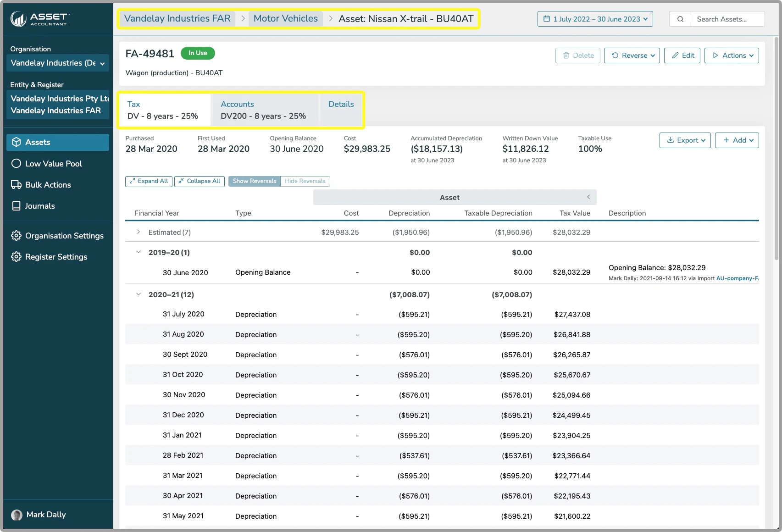Click the Reverse button
The image size is (782, 532).
click(632, 55)
